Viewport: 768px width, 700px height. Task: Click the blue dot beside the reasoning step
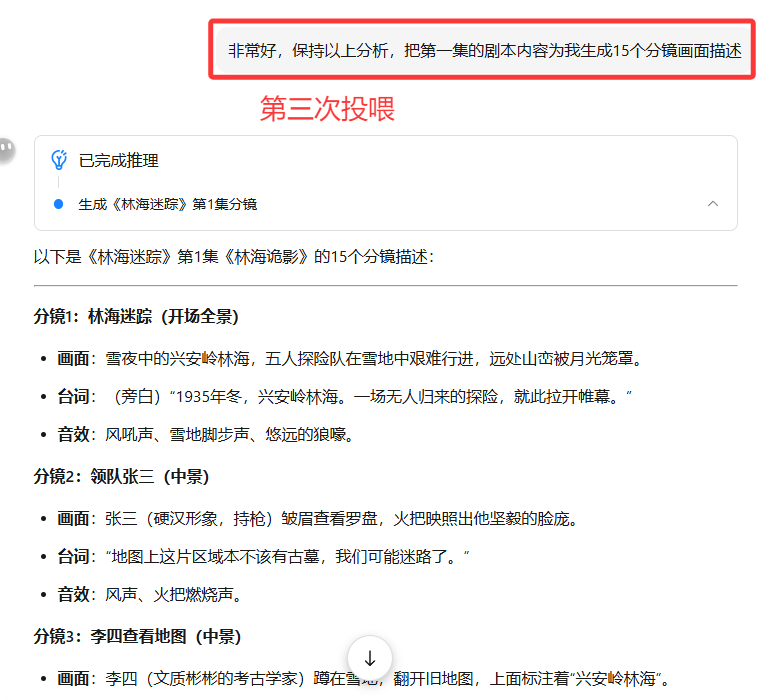(59, 204)
